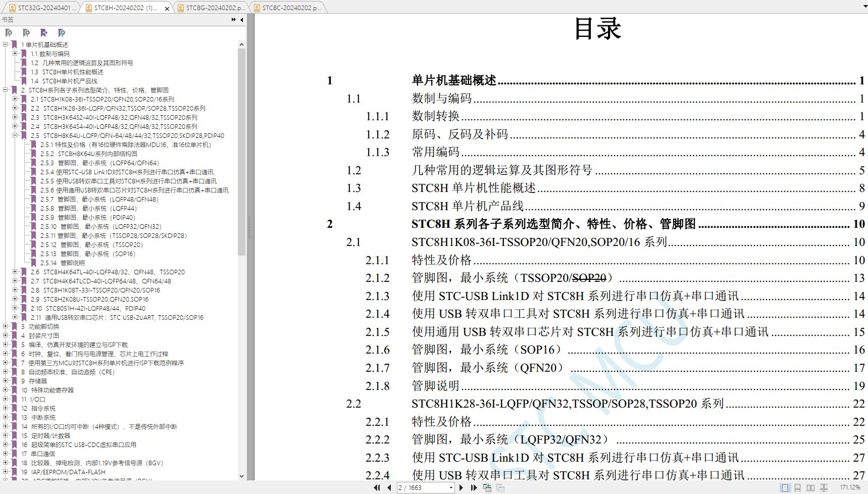This screenshot has width=868, height=494.
Task: Select single page view mode
Action: 785,487
